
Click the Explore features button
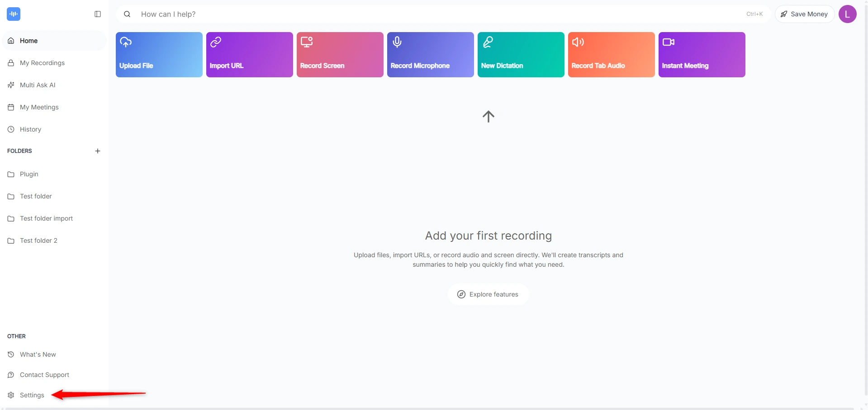[x=488, y=294]
